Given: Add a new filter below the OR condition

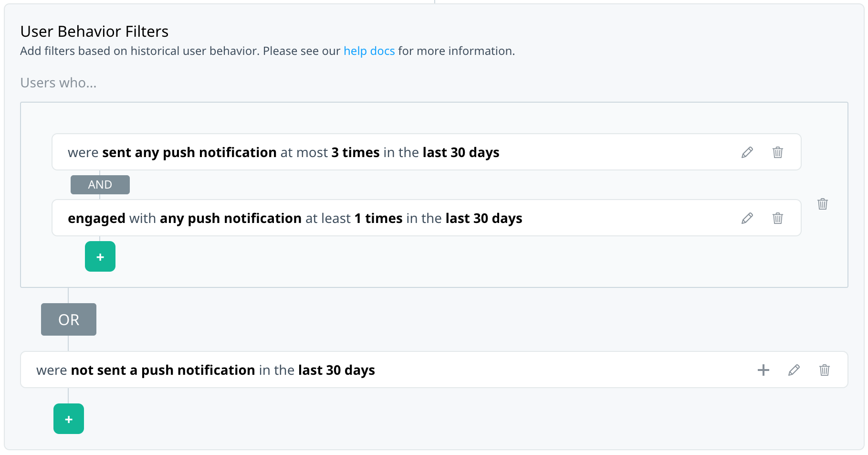Looking at the screenshot, I should 69,419.
